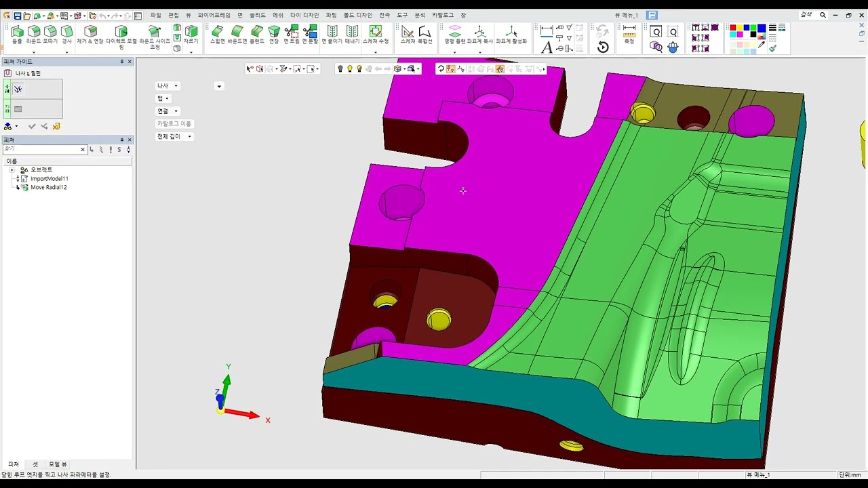Viewport: 868px width, 488px height.
Task: Select the 면 분할 tool
Action: pos(310,35)
